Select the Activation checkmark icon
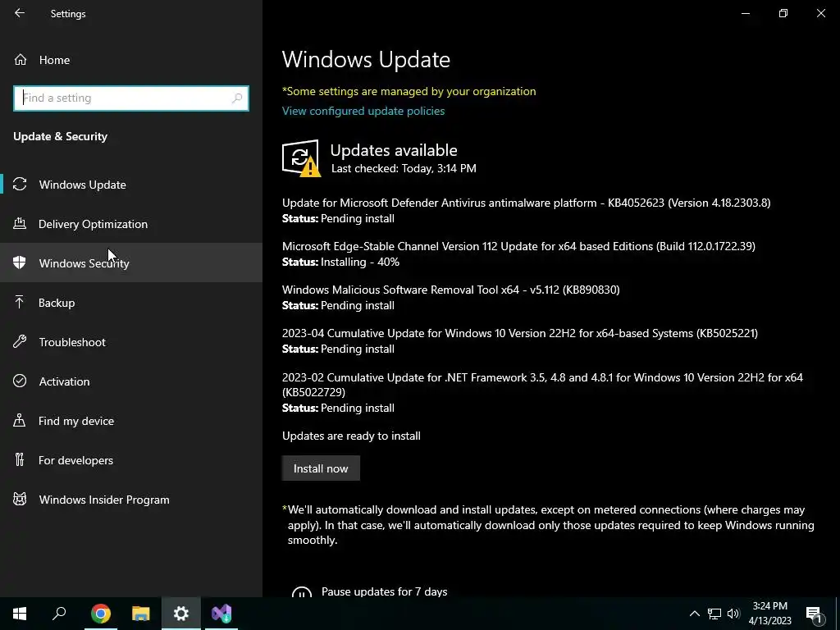Screen dimensions: 840x630 click(20, 381)
